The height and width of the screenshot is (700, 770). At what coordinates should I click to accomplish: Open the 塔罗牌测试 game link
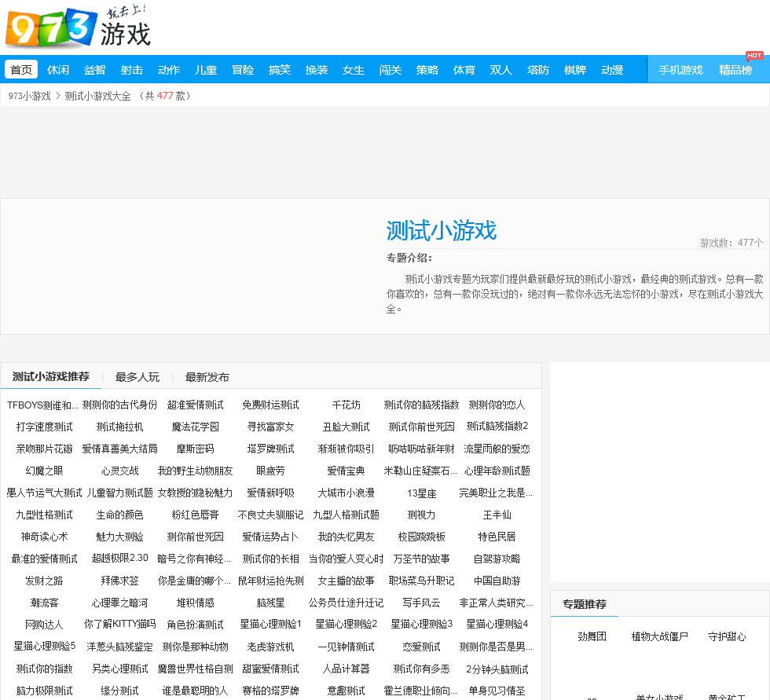[271, 449]
